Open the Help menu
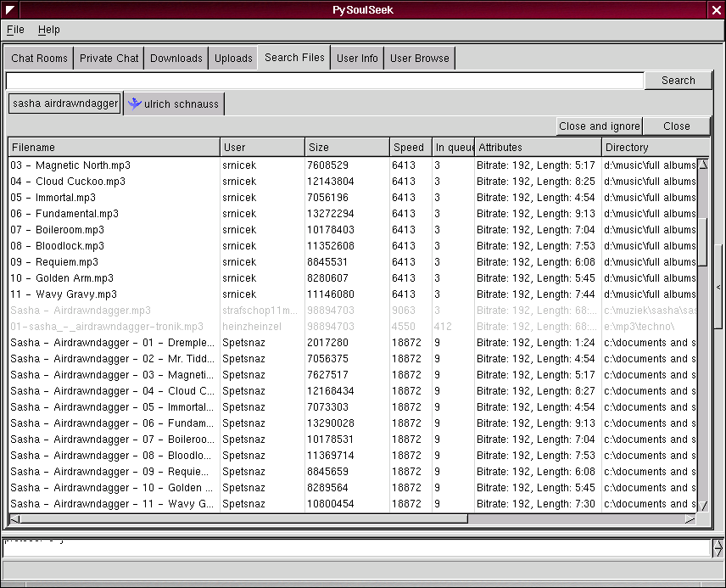This screenshot has width=726, height=588. pos(48,30)
